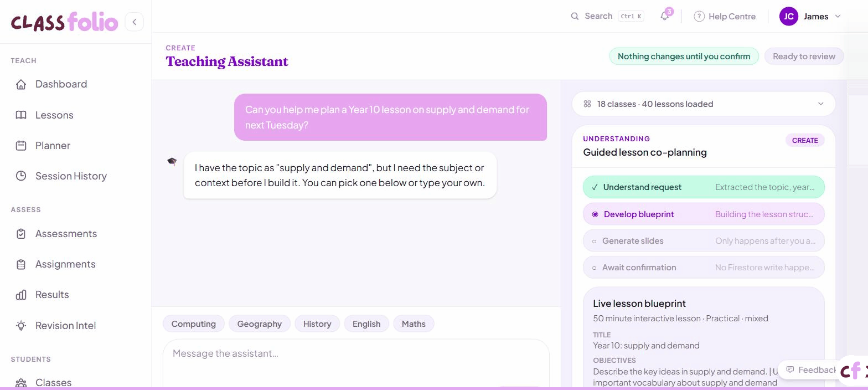The width and height of the screenshot is (868, 390).
Task: Go to Lessons in the sidebar
Action: pyautogui.click(x=76, y=115)
